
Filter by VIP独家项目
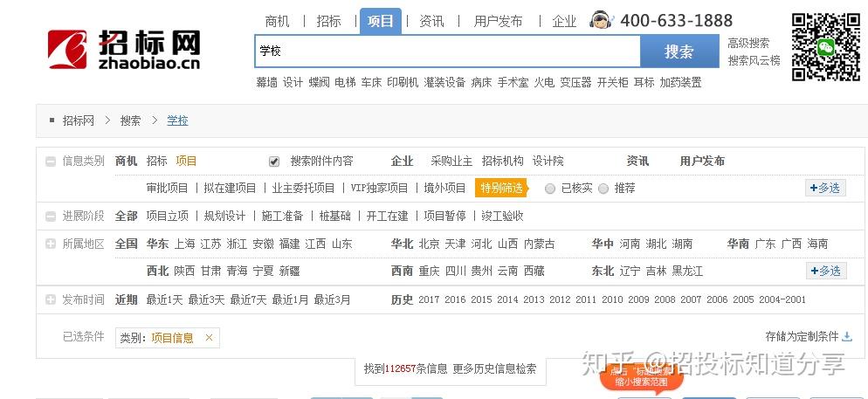pyautogui.click(x=379, y=189)
